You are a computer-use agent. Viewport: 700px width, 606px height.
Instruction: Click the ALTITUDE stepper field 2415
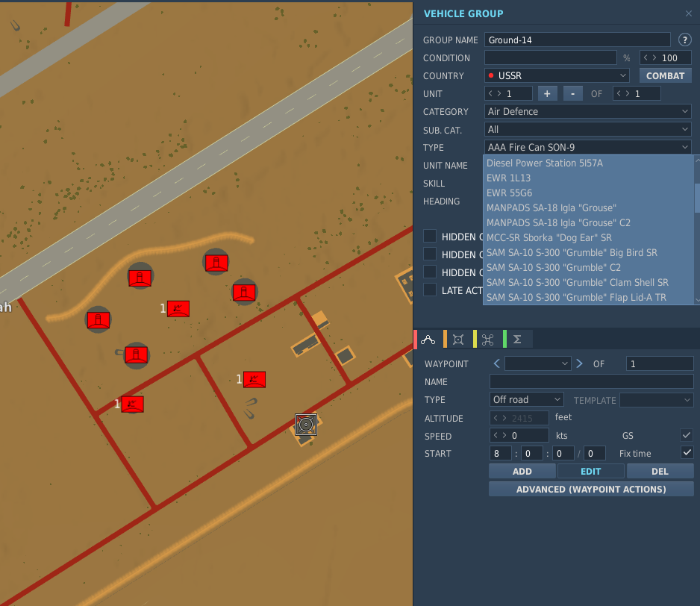[519, 418]
